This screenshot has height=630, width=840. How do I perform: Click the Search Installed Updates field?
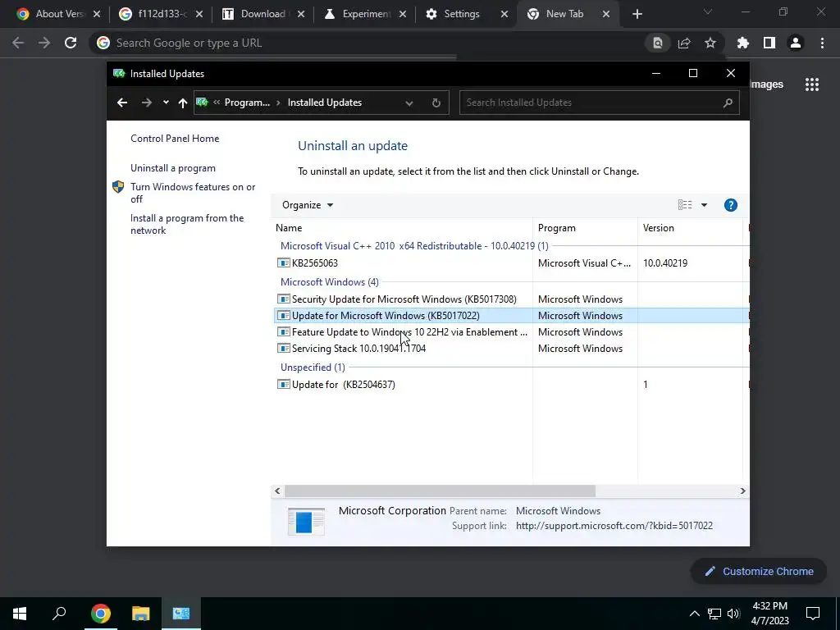[599, 103]
